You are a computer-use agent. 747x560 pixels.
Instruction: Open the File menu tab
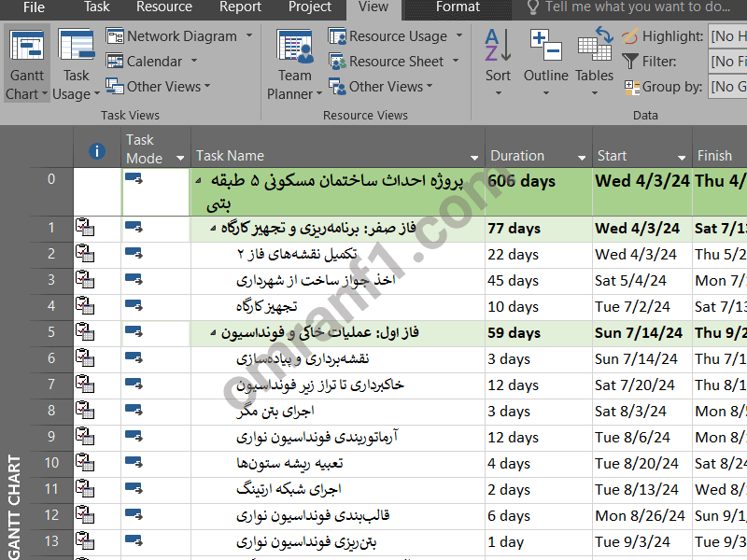tap(34, 7)
